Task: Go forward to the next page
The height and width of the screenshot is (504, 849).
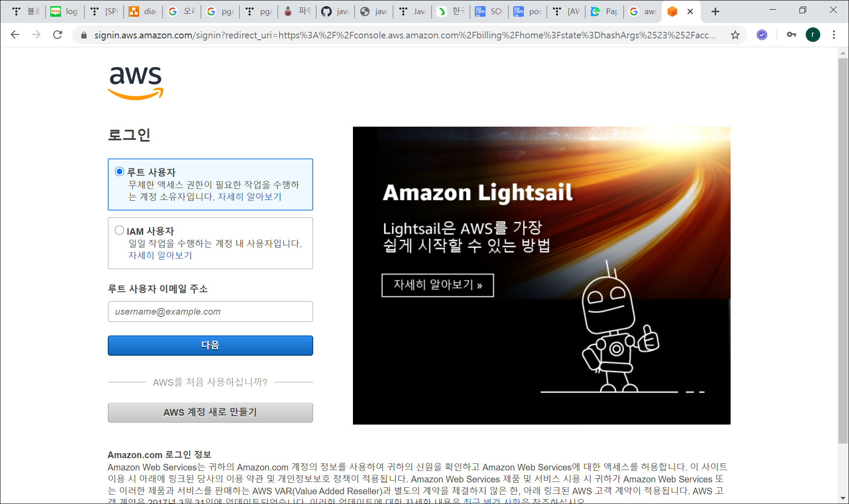Action: [36, 35]
